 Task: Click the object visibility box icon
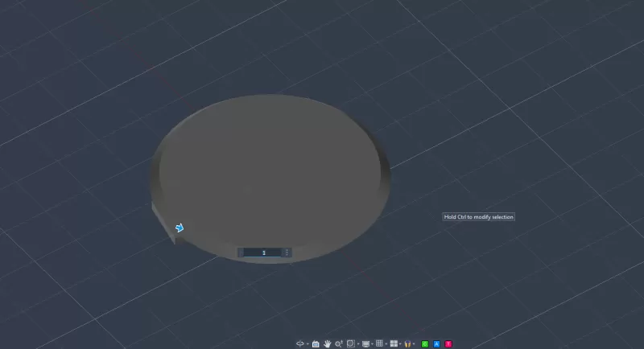407,343
